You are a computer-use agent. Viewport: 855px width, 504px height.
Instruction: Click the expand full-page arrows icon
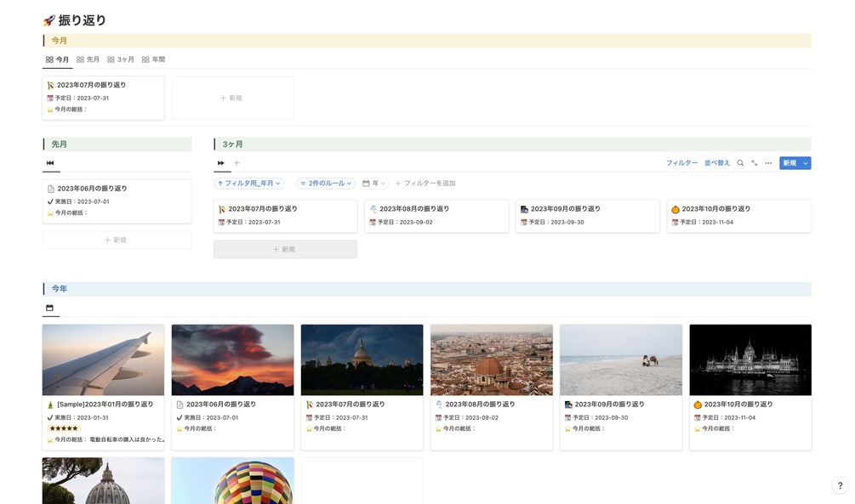click(755, 163)
